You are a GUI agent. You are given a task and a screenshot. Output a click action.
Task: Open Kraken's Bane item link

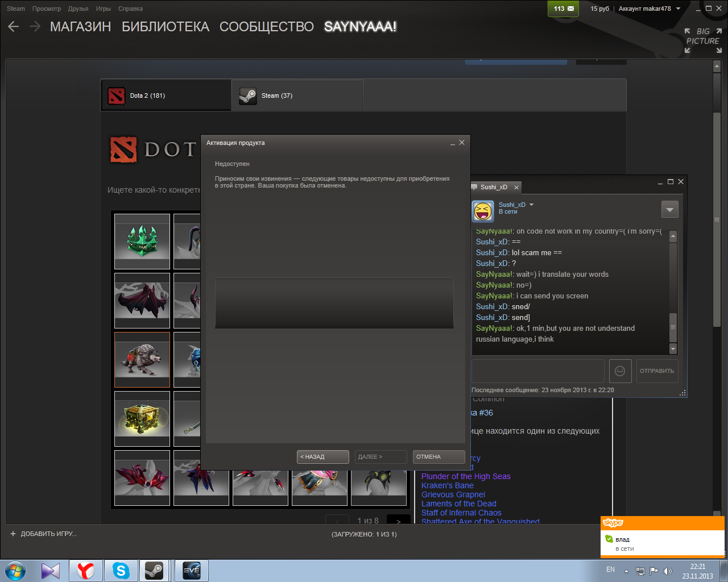click(x=447, y=485)
